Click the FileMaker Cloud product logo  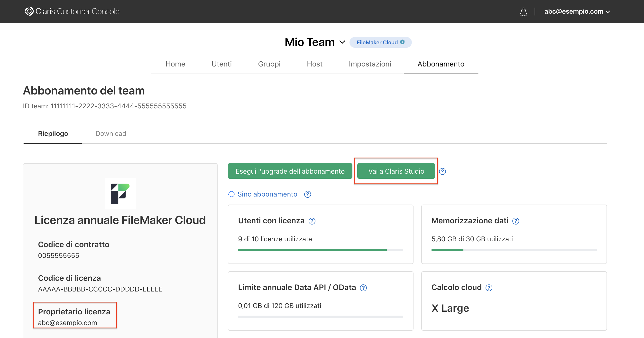120,194
